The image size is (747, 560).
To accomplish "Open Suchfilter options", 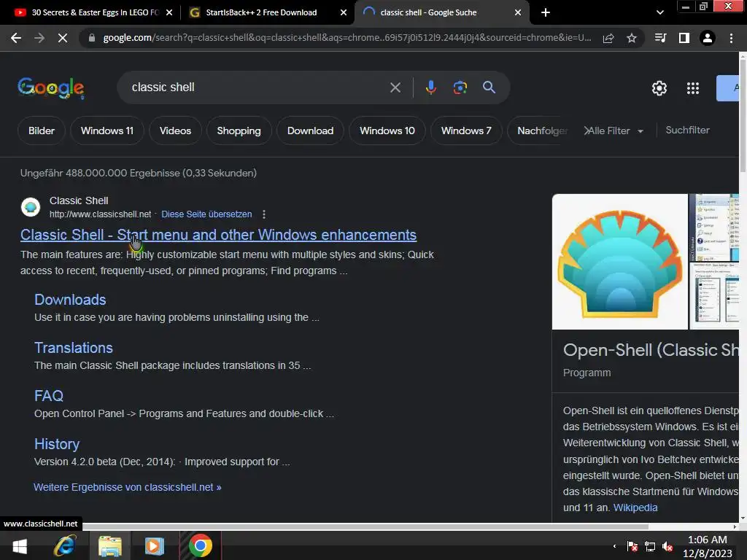I will [x=687, y=130].
